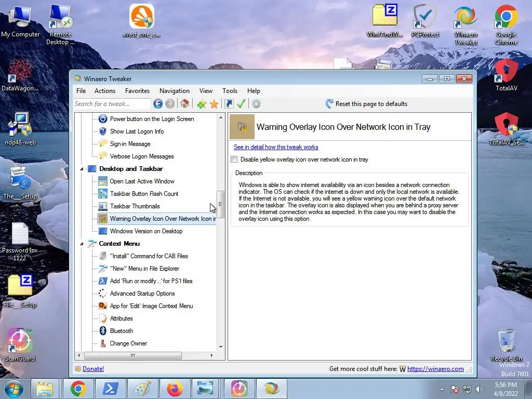Viewport: 532px width, 399px height.
Task: Click the tree scroll up arrow
Action: click(x=221, y=118)
